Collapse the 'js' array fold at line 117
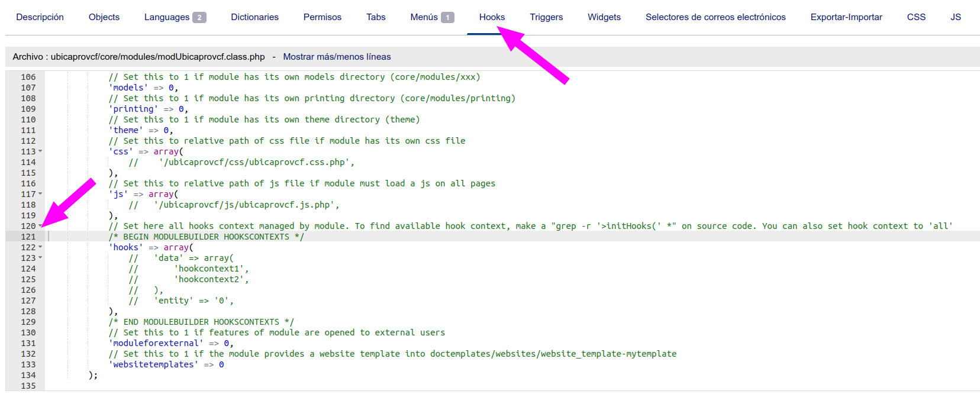The image size is (980, 394). click(x=40, y=194)
